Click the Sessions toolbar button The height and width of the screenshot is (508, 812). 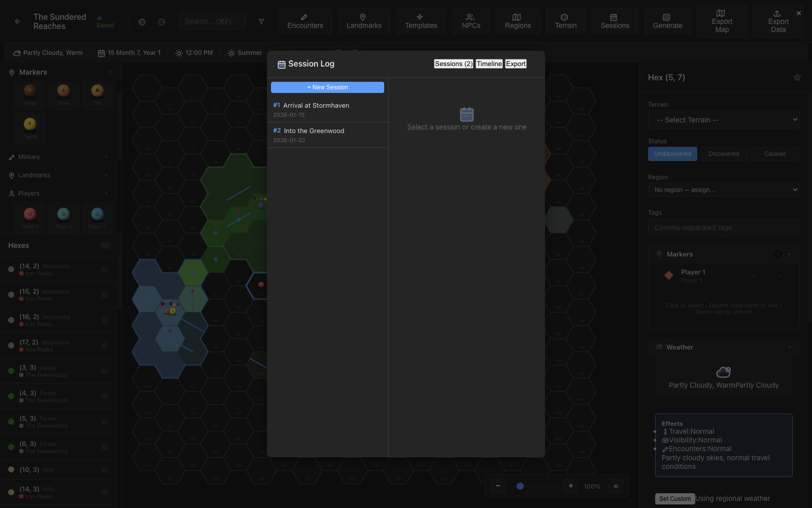pyautogui.click(x=615, y=21)
